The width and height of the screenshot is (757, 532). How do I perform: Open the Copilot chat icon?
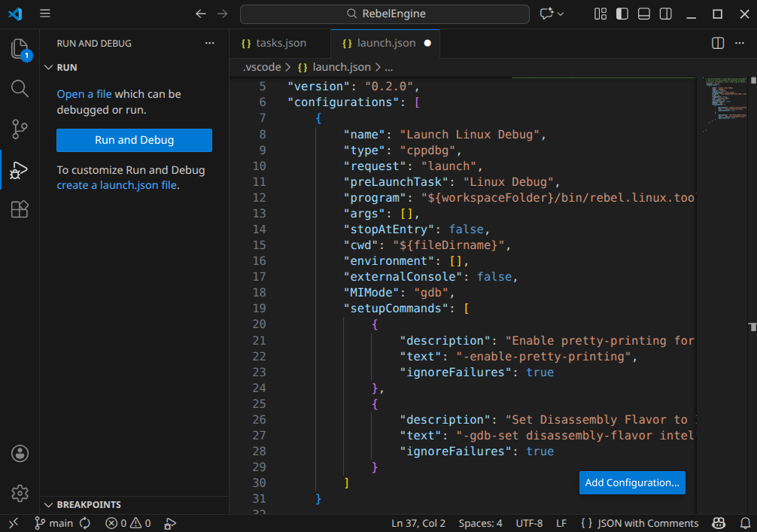(x=546, y=14)
